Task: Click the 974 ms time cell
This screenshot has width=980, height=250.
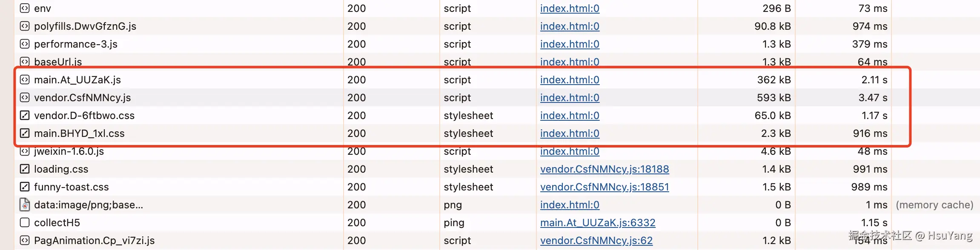Action: [x=870, y=26]
